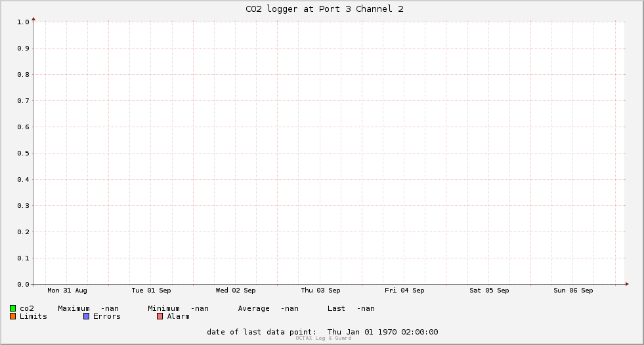Click the 'co2' legend label
Viewport: 644px width, 345px height.
(27, 308)
